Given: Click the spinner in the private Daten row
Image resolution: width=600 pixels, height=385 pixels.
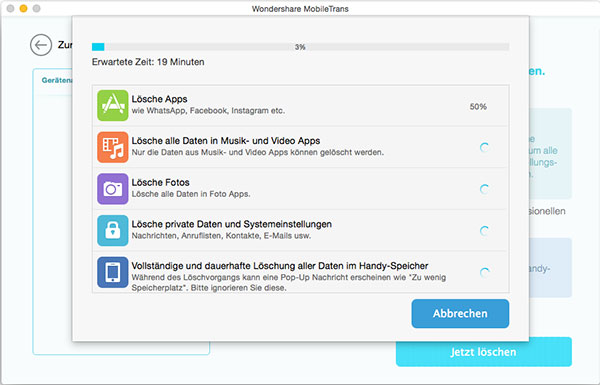Looking at the screenshot, I should pyautogui.click(x=484, y=231).
